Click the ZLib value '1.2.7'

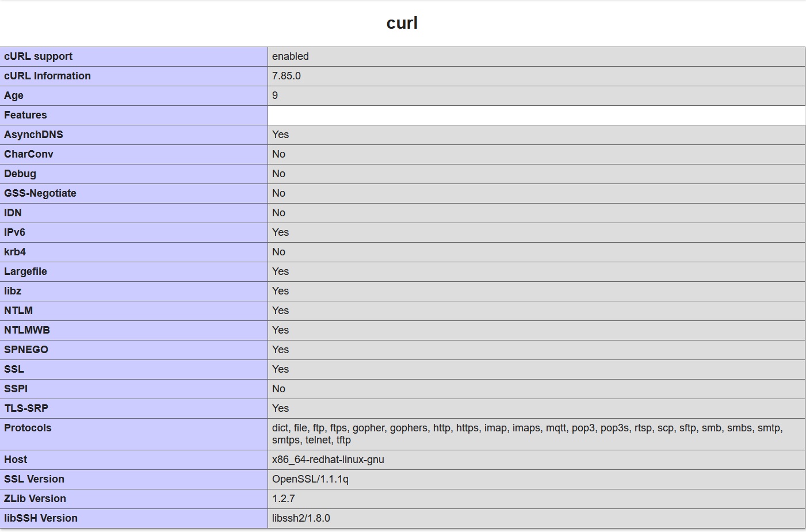[x=284, y=499]
